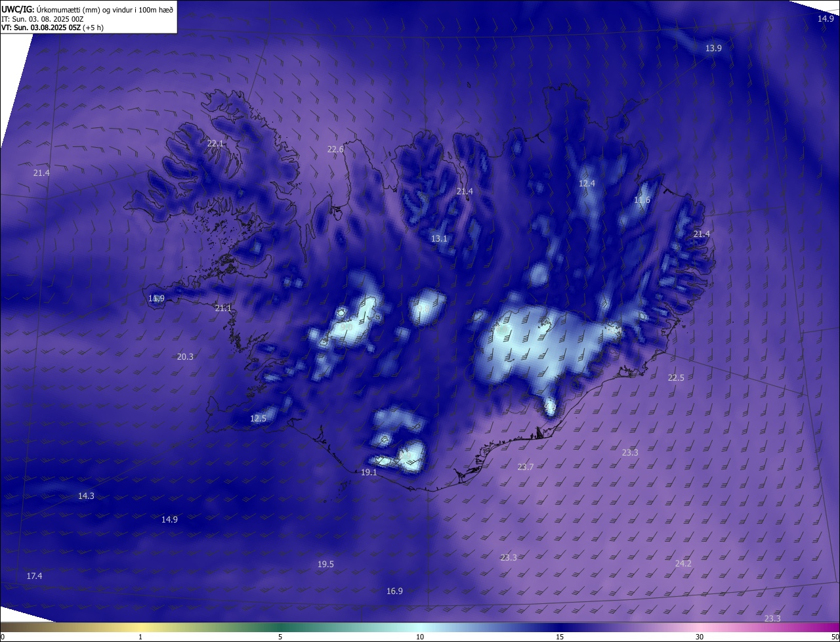
Task: Click the '1' tick on the color scale
Action: pyautogui.click(x=140, y=637)
